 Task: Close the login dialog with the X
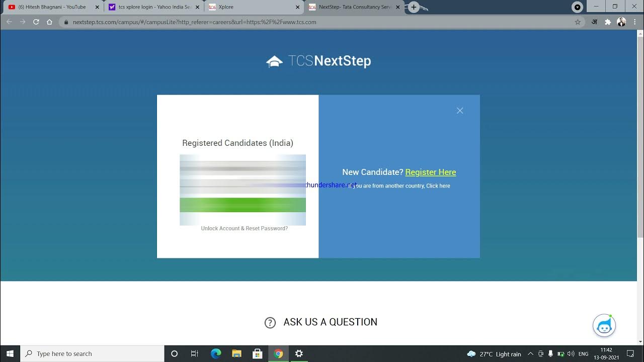point(460,111)
